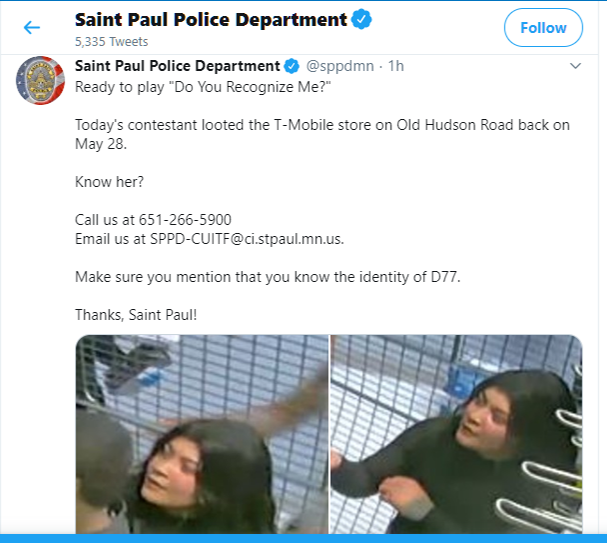Click the "Do You Recognize Me?" tweet line
The width and height of the screenshot is (607, 543).
point(203,87)
